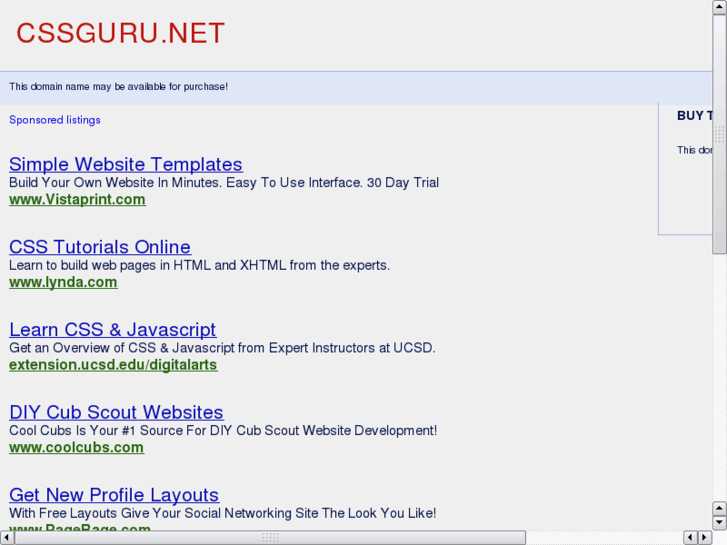Click 'Learn to build web pages in HTML' description

tap(199, 265)
